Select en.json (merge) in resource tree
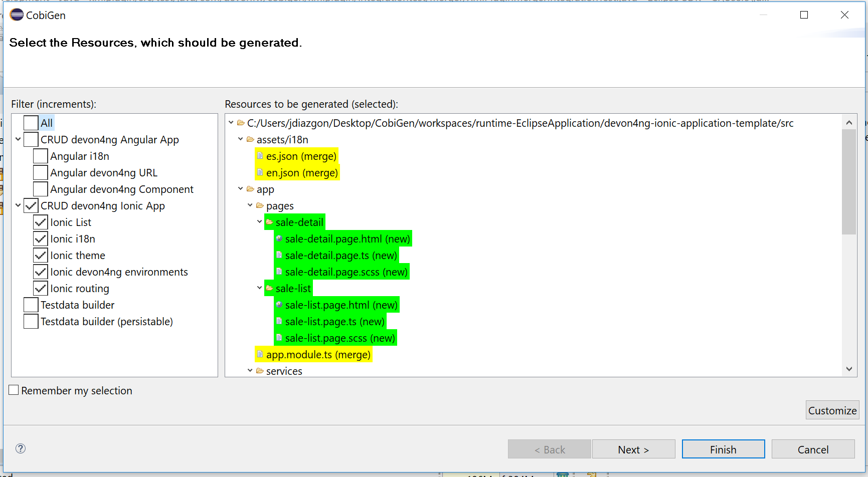The height and width of the screenshot is (477, 868). [302, 173]
